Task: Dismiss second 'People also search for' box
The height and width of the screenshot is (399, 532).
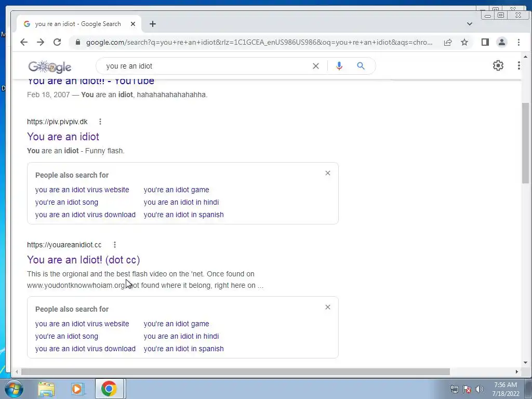Action: tap(328, 307)
